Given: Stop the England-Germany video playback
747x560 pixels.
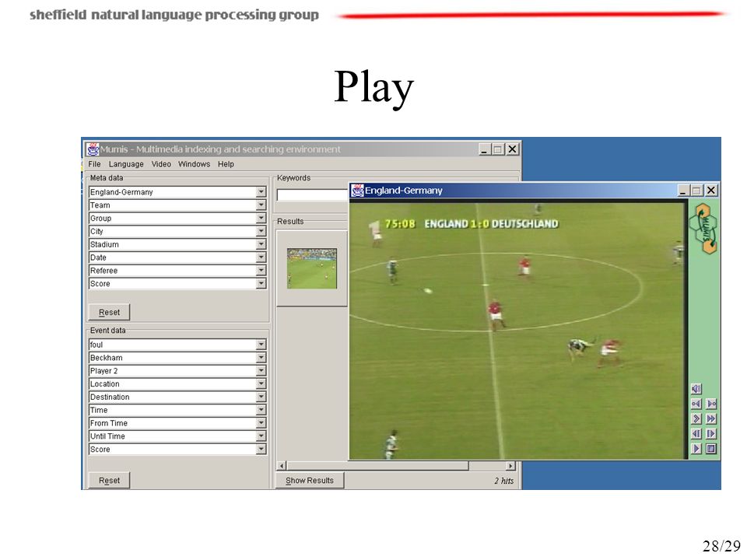Looking at the screenshot, I should 711,448.
